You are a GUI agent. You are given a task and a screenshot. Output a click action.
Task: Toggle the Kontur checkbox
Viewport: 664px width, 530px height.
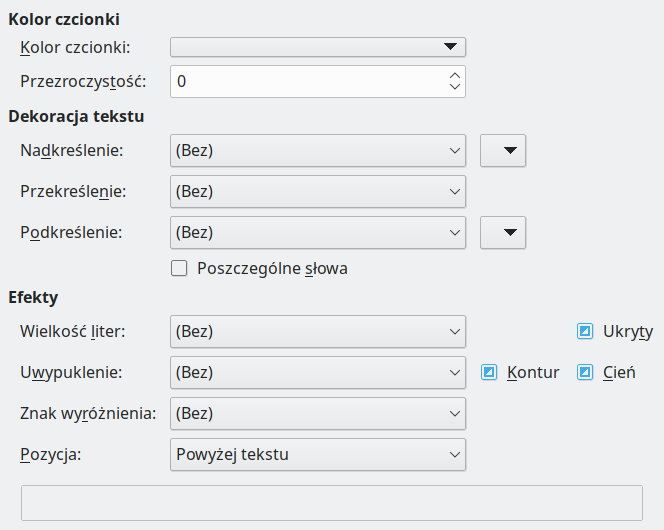click(x=490, y=372)
